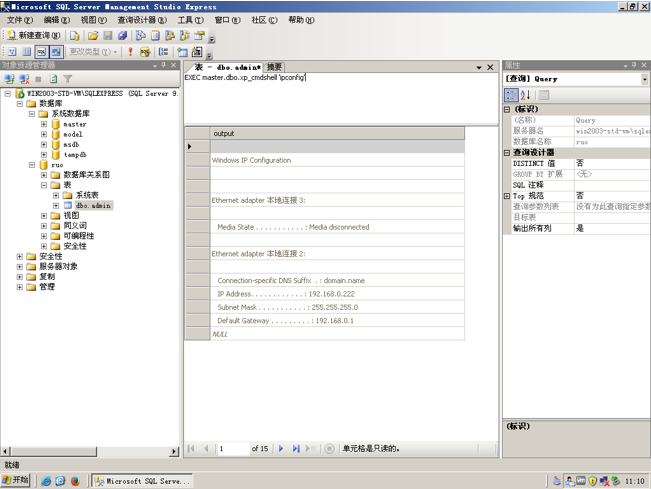Click the 新建查询 (New Query) button

[x=34, y=36]
